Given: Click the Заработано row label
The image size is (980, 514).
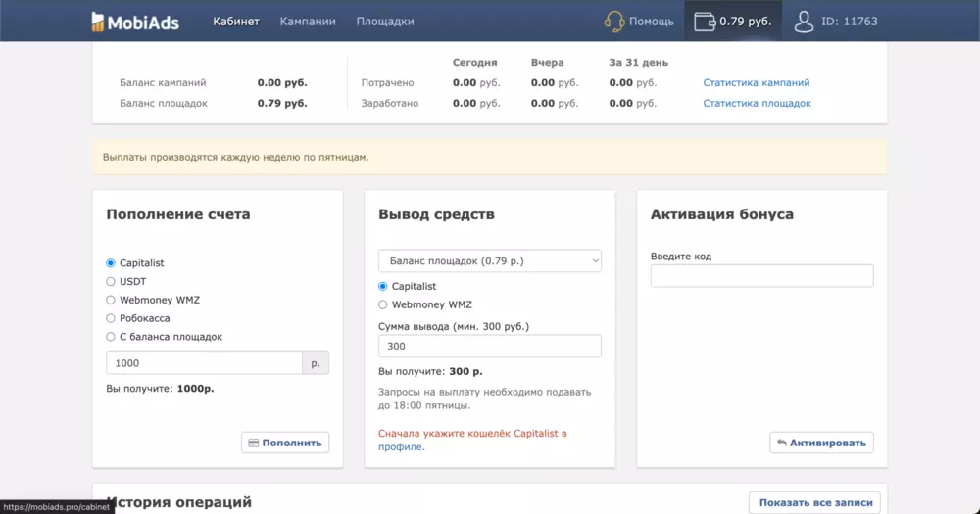Looking at the screenshot, I should 389,103.
